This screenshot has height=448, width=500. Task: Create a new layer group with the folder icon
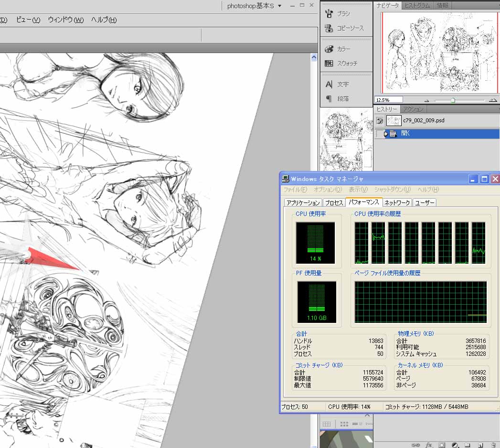pyautogui.click(x=468, y=445)
